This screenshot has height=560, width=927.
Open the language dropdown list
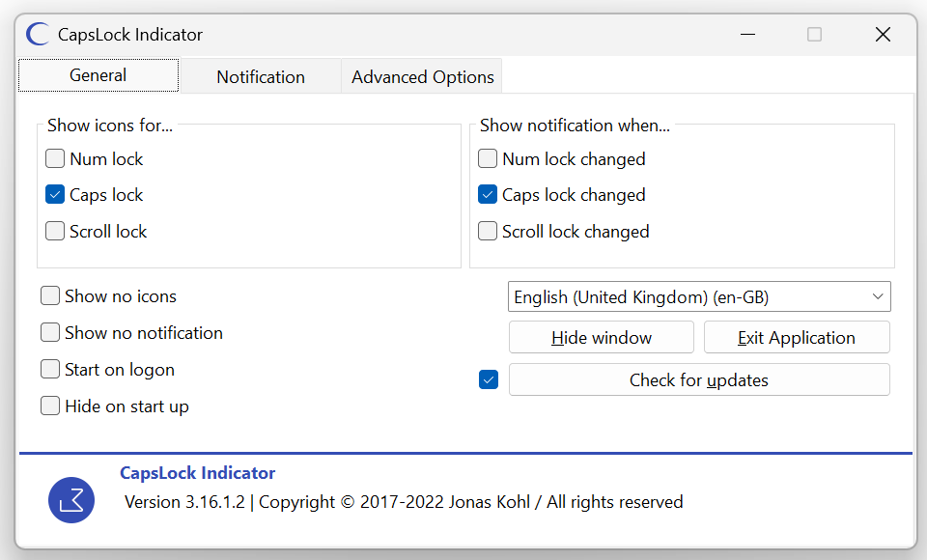[699, 297]
